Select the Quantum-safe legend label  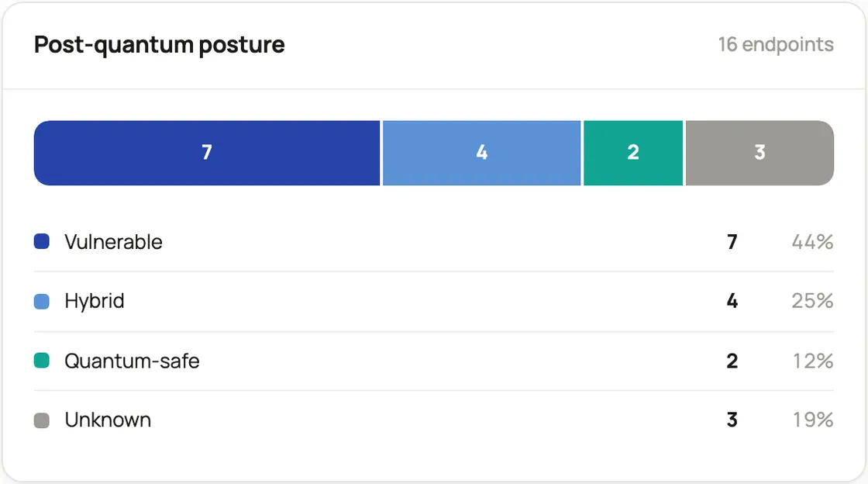(132, 361)
